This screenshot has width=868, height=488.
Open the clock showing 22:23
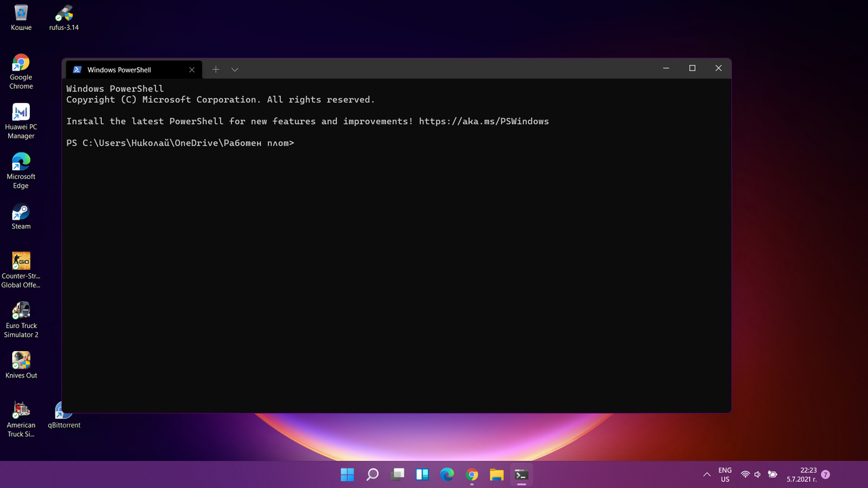point(802,474)
